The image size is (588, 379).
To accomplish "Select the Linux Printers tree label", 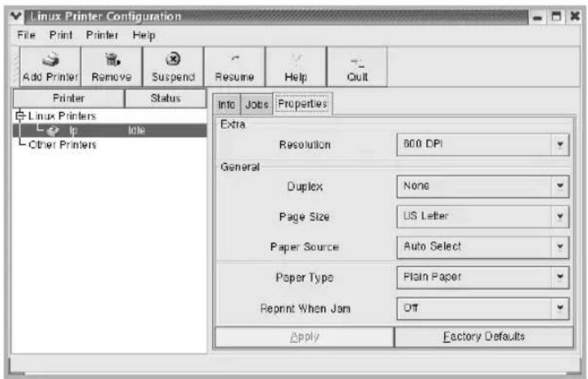I will (62, 116).
